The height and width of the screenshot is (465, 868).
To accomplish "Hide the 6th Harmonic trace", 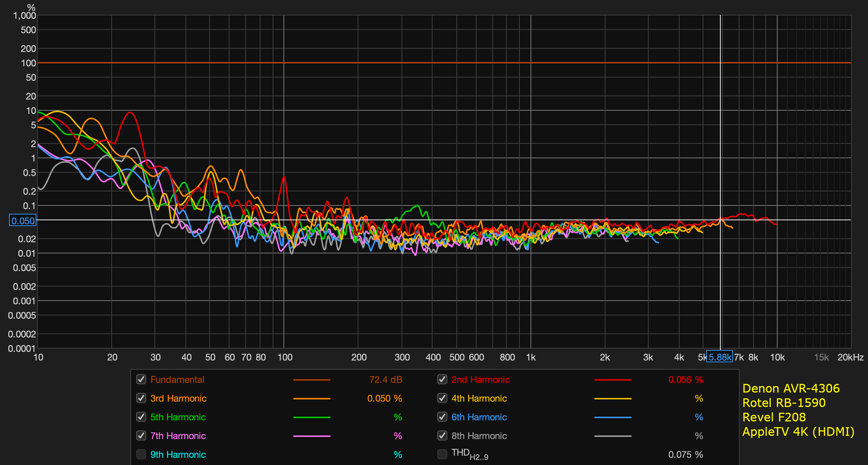I will tap(442, 417).
